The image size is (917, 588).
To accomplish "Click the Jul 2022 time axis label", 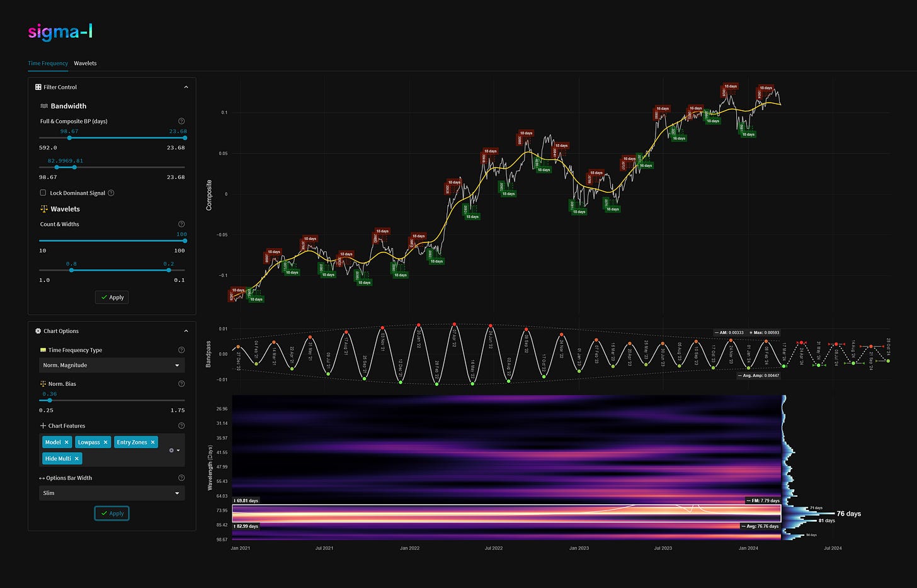I will click(x=494, y=548).
